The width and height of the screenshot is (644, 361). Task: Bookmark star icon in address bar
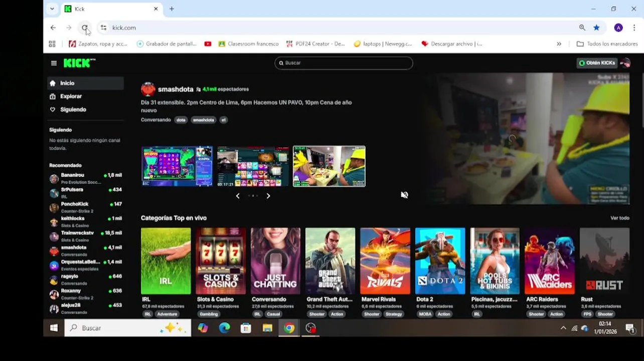(596, 28)
